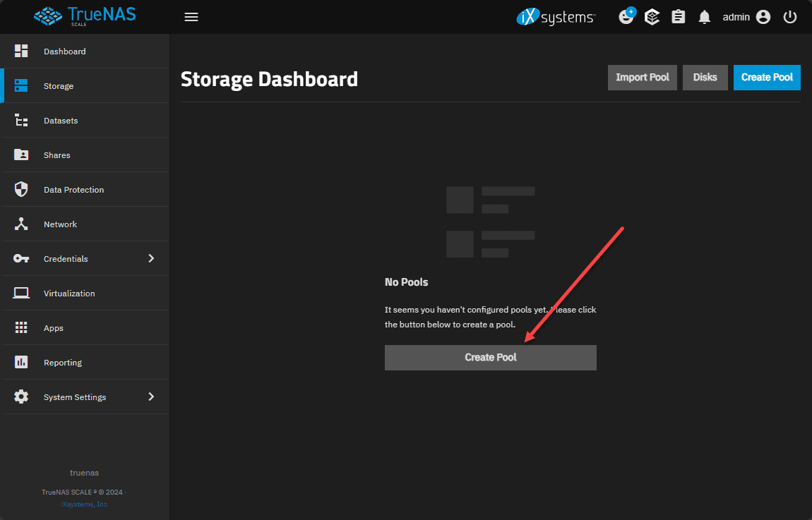Click the truenas hostname label
The height and width of the screenshot is (520, 812).
pyautogui.click(x=84, y=472)
